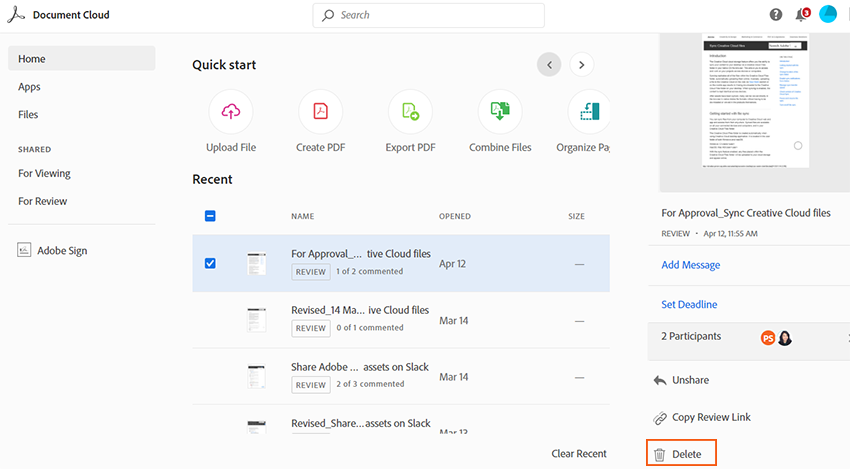
Task: Open the Files section
Action: coord(28,114)
